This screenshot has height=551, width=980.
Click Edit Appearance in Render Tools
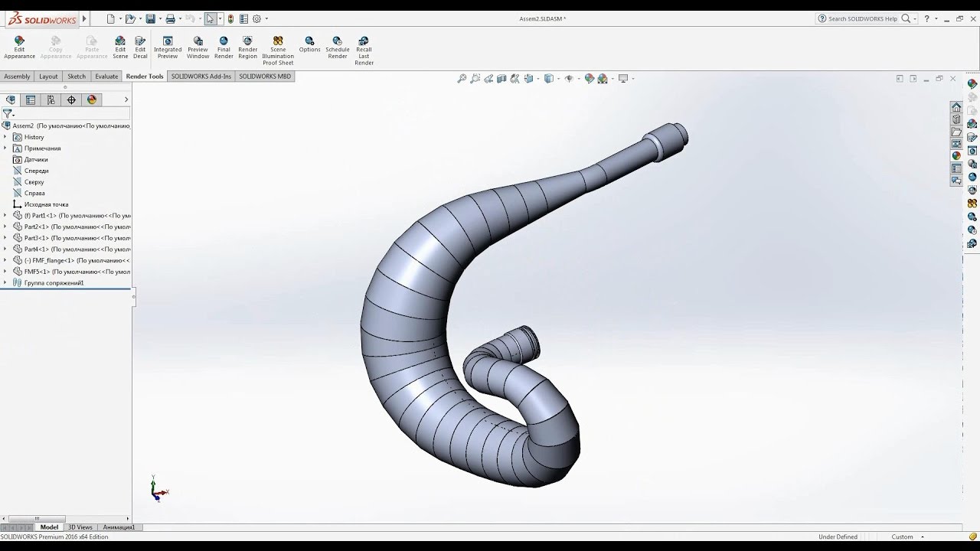tap(19, 47)
